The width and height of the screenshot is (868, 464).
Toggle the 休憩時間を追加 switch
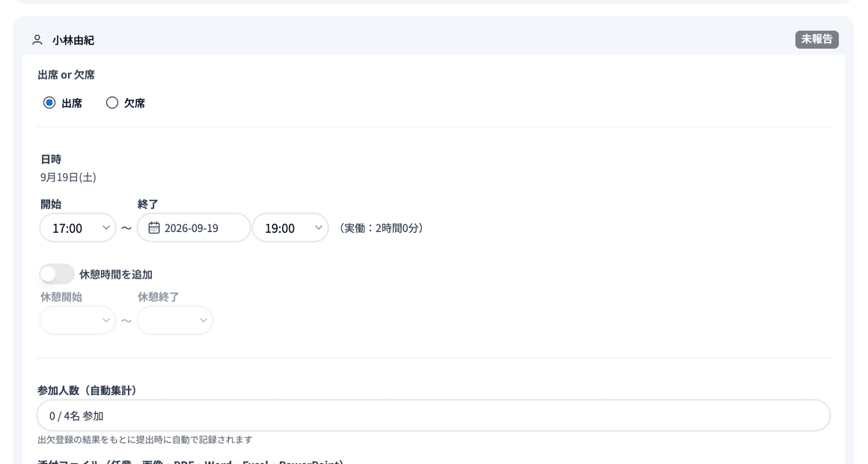click(x=56, y=274)
